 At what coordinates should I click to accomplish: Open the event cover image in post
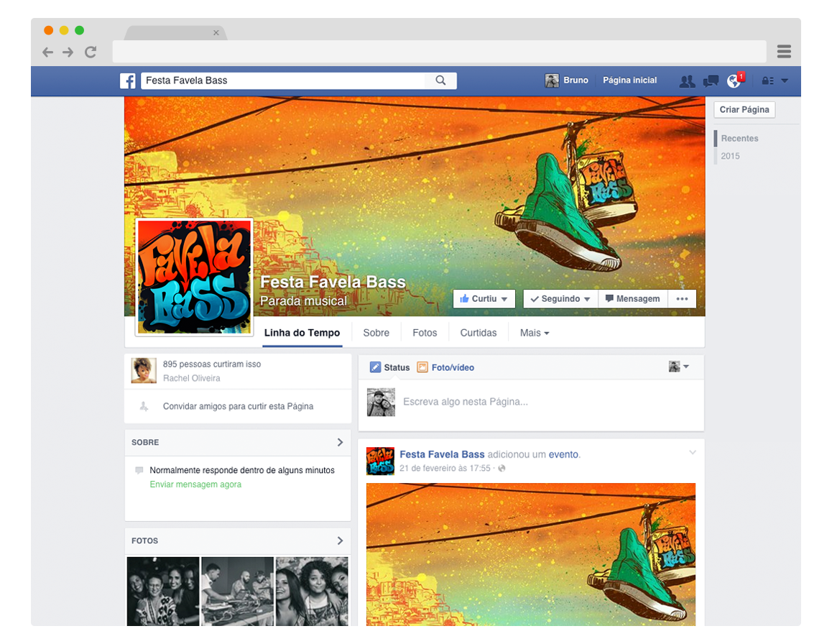[531, 554]
